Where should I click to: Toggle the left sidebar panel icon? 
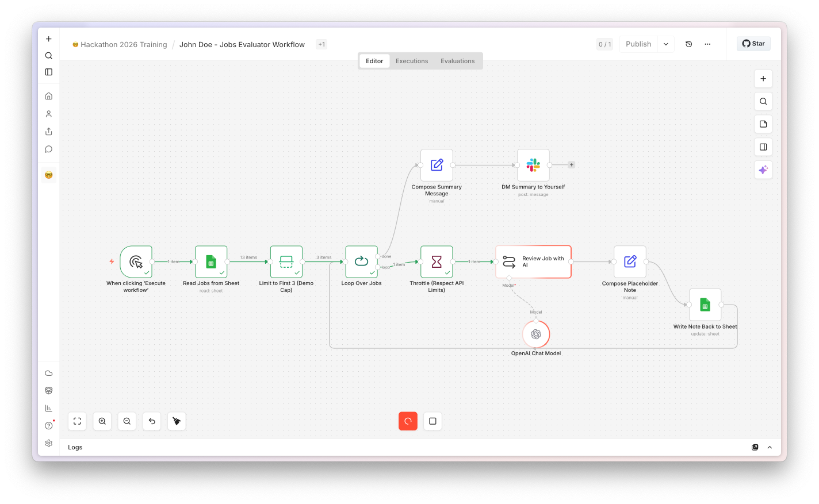pyautogui.click(x=49, y=72)
